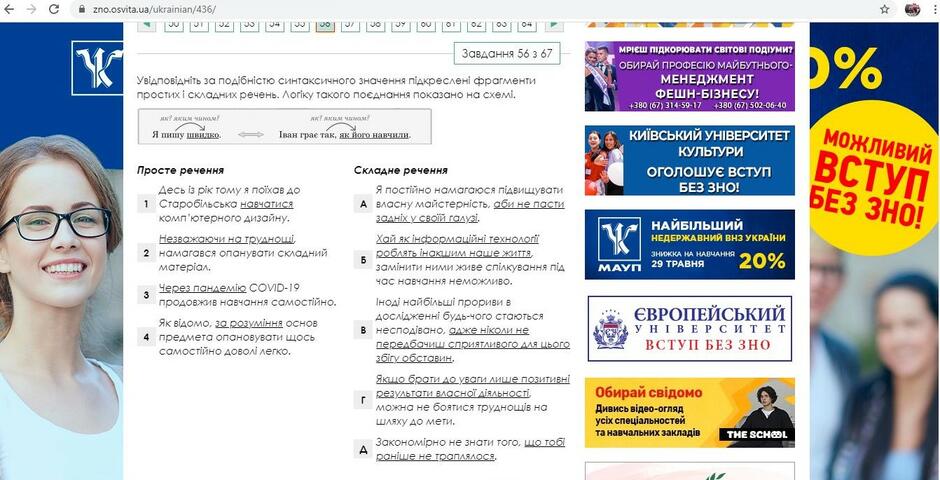
Task: Click the text "що тобі раніше не траплялося"
Action: pos(470,449)
